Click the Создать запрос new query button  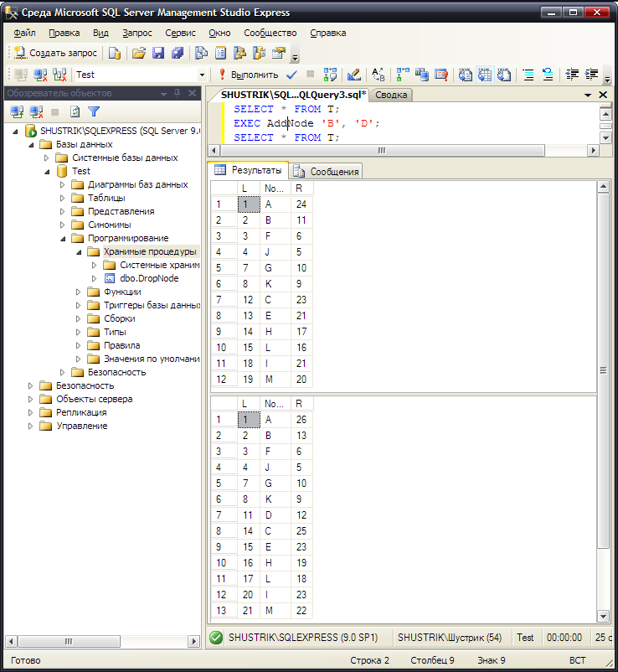tap(56, 53)
